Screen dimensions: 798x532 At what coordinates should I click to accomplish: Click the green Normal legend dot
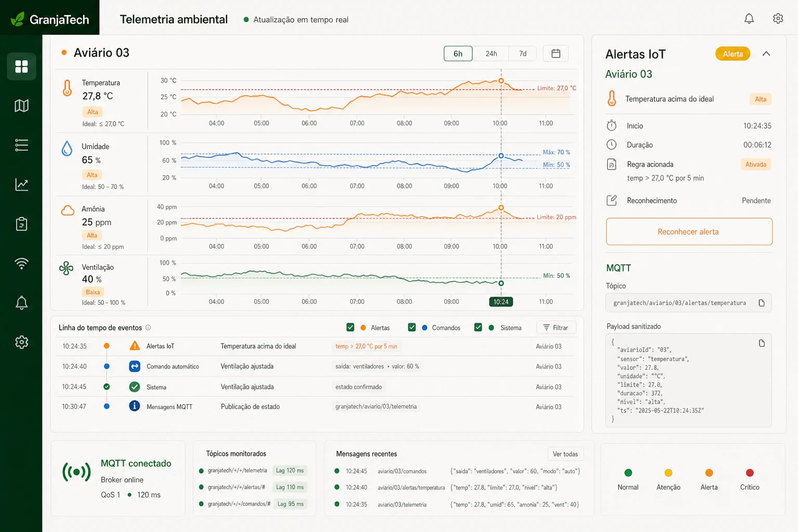pyautogui.click(x=628, y=473)
